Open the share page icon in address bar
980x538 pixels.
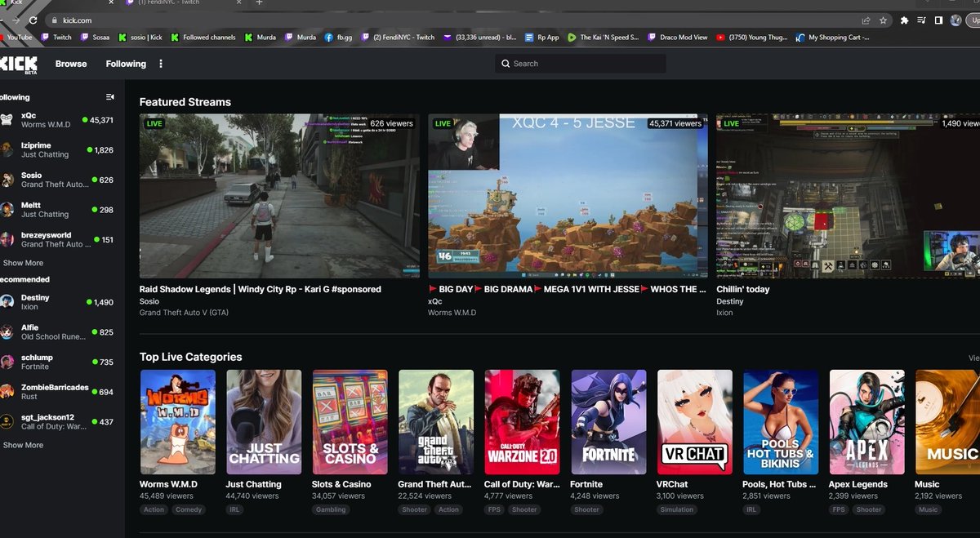click(866, 20)
